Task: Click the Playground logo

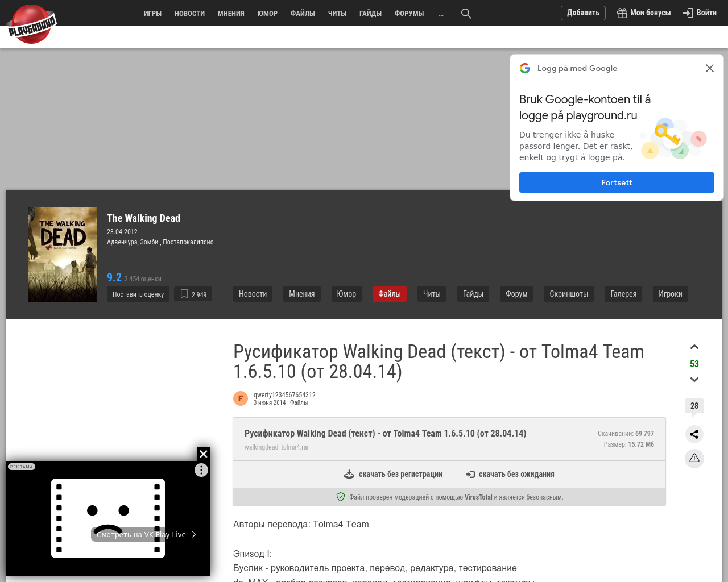Action: pos(31,24)
